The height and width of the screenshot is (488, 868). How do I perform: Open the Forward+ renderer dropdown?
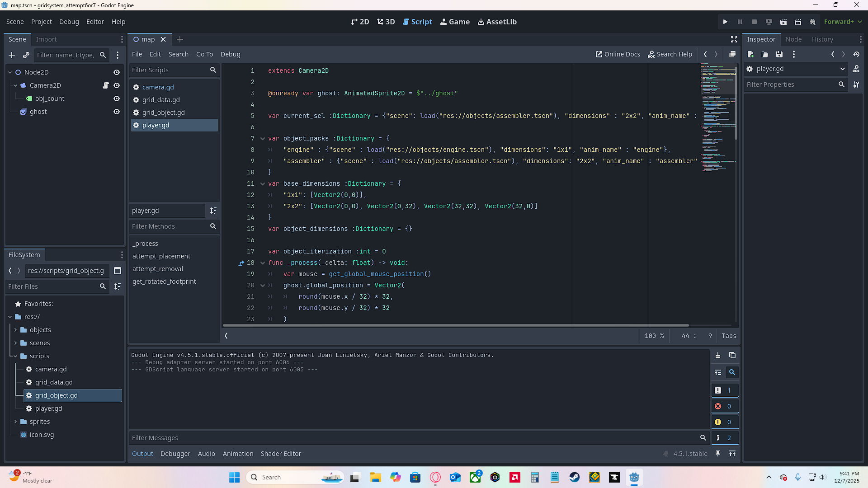(x=843, y=22)
